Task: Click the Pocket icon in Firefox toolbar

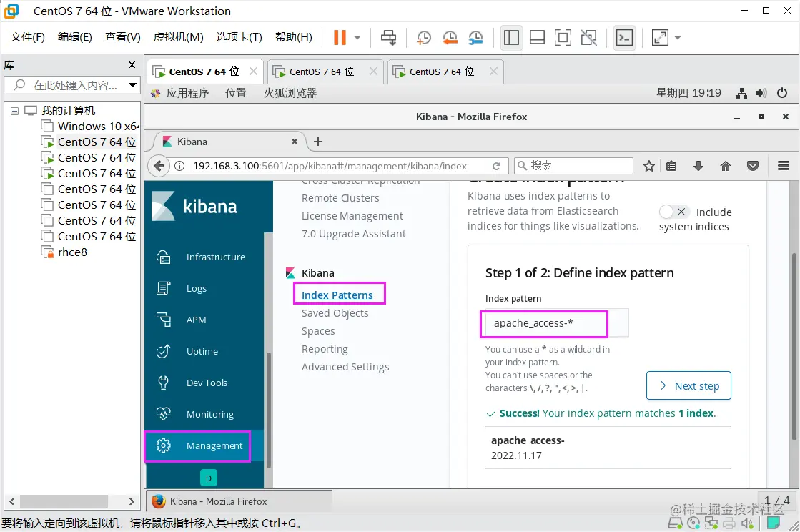Action: pyautogui.click(x=753, y=166)
